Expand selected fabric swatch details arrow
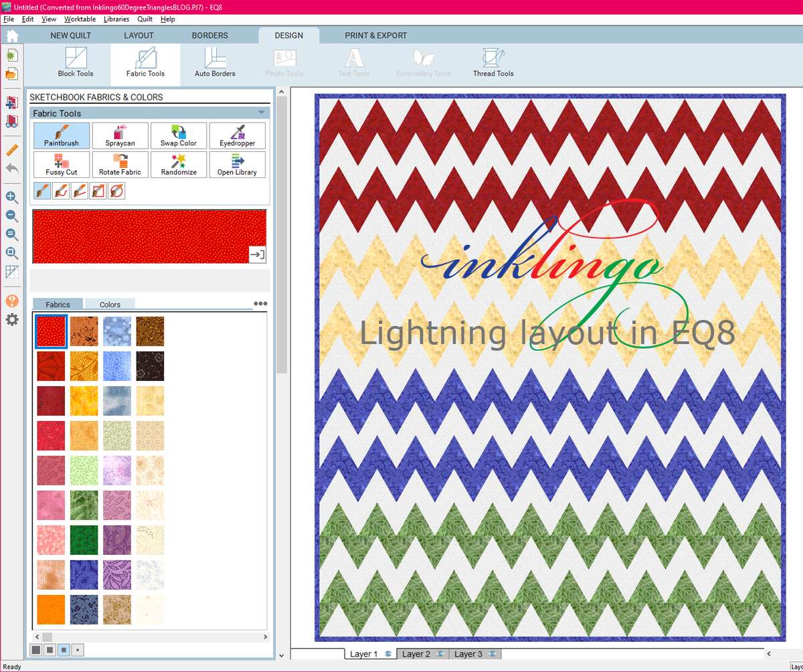This screenshot has height=672, width=803. coord(258,254)
